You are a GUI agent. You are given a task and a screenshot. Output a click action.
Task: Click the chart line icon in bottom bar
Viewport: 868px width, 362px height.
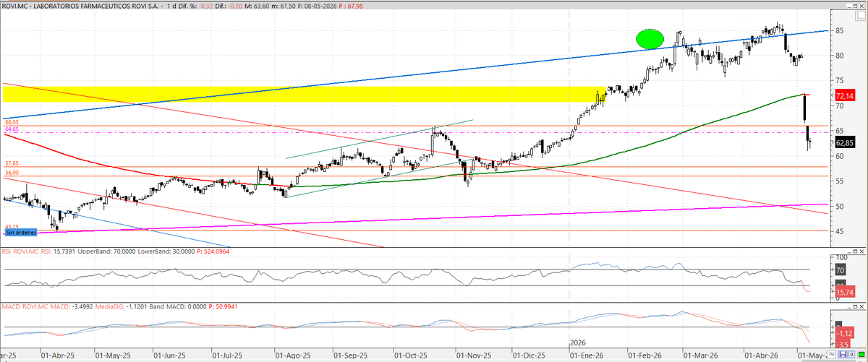pyautogui.click(x=832, y=354)
